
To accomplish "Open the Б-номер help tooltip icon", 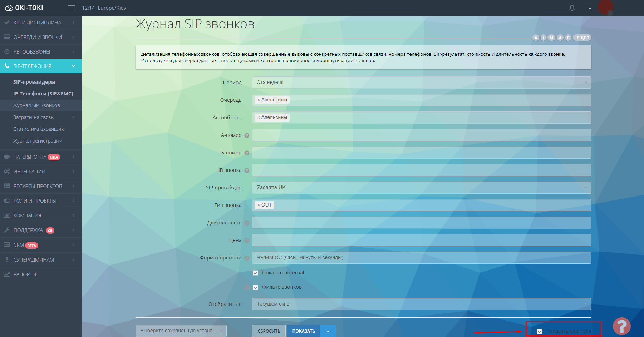I will coord(247,153).
